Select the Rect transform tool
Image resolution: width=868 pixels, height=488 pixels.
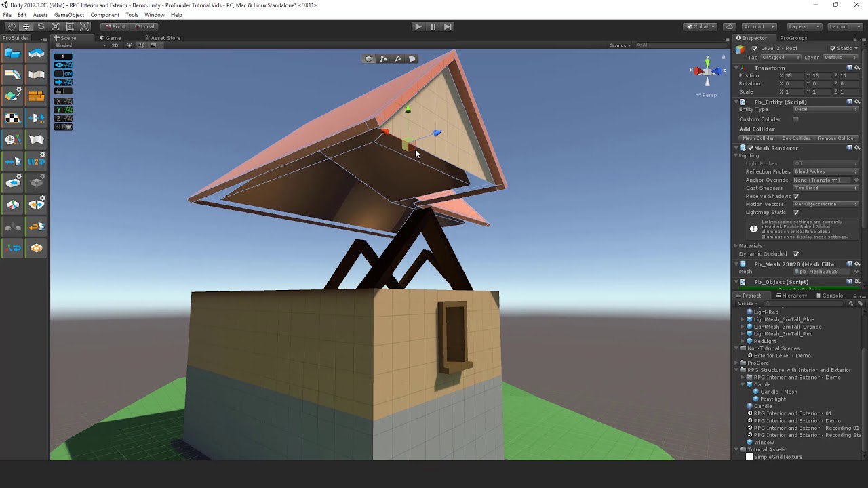(70, 26)
